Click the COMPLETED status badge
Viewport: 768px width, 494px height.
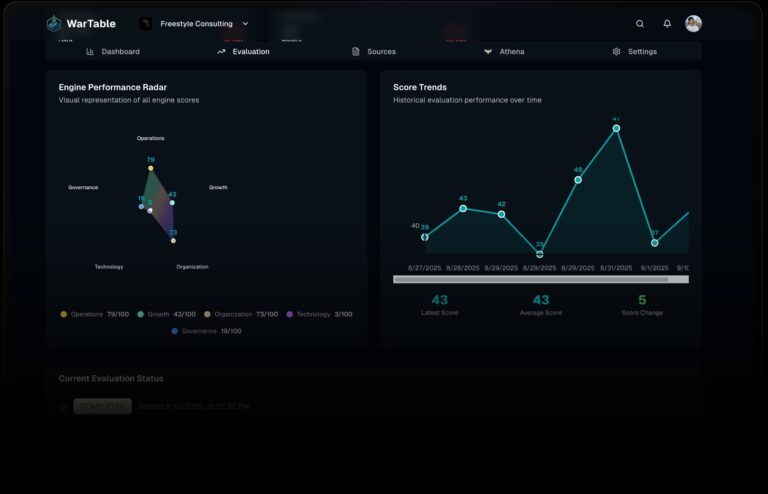click(102, 407)
